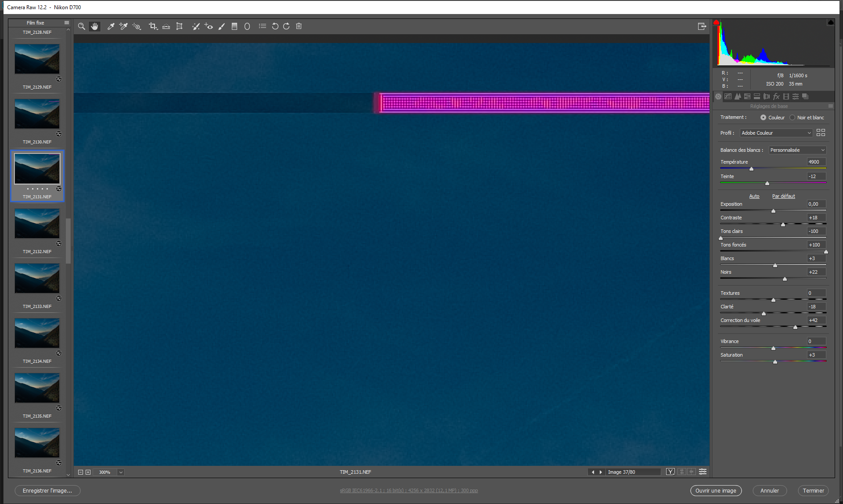Screen dimensions: 843x504
Task: Select the Zoom tool
Action: pos(82,26)
